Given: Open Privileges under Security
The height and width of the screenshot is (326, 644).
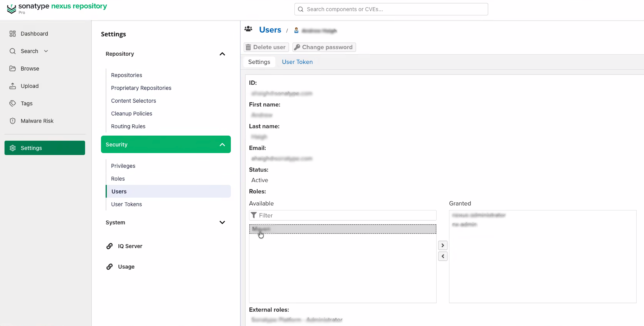Looking at the screenshot, I should pos(123,166).
